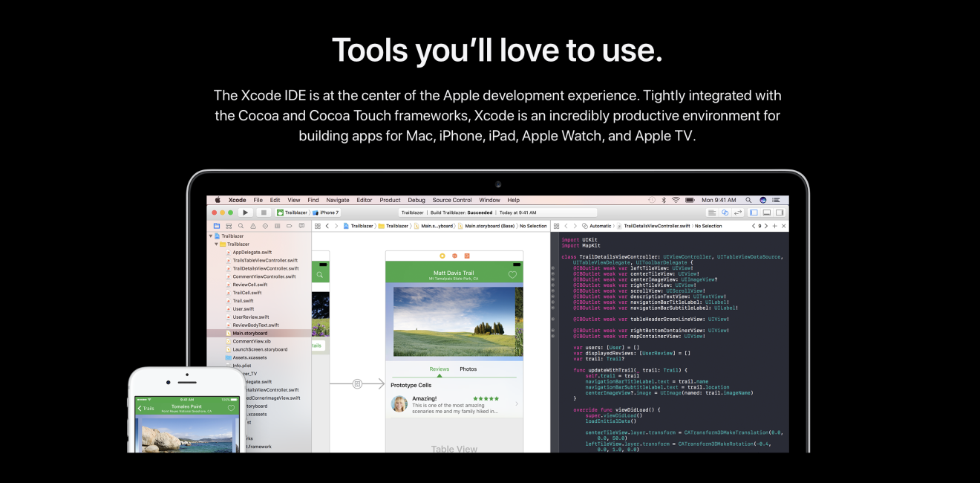Click the Project navigator folder icon
This screenshot has height=483, width=980.
point(218,226)
